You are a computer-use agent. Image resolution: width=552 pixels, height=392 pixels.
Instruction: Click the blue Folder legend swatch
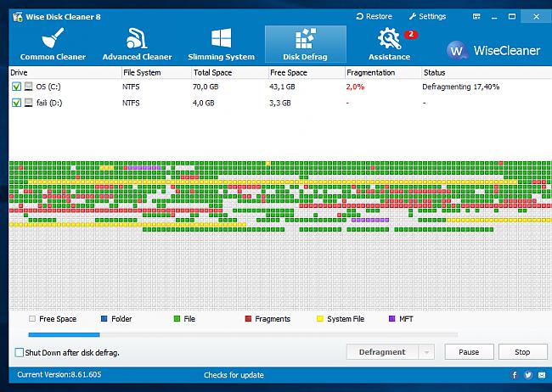(104, 319)
